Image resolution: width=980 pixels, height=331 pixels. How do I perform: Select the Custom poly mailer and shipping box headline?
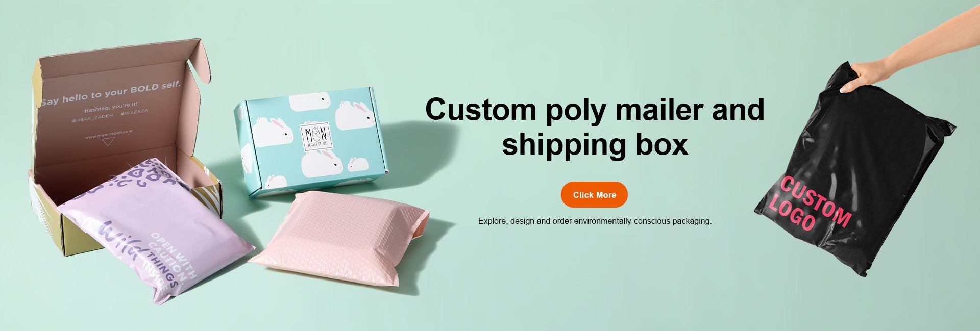coord(595,126)
